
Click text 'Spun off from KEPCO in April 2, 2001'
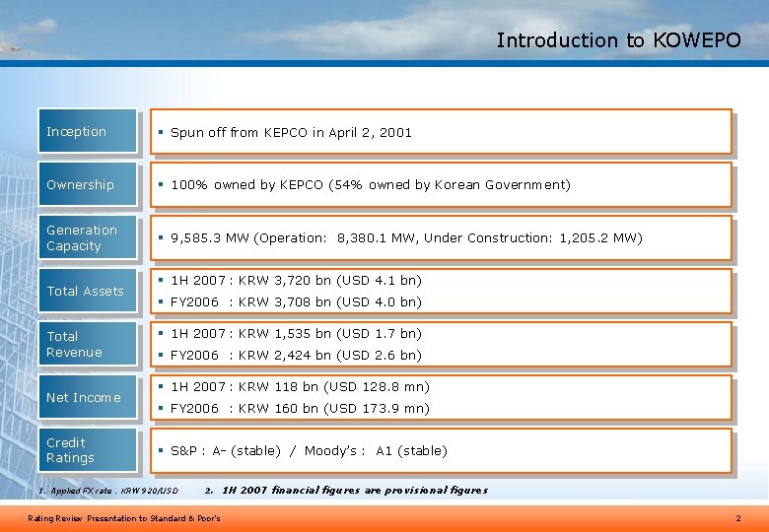point(291,133)
